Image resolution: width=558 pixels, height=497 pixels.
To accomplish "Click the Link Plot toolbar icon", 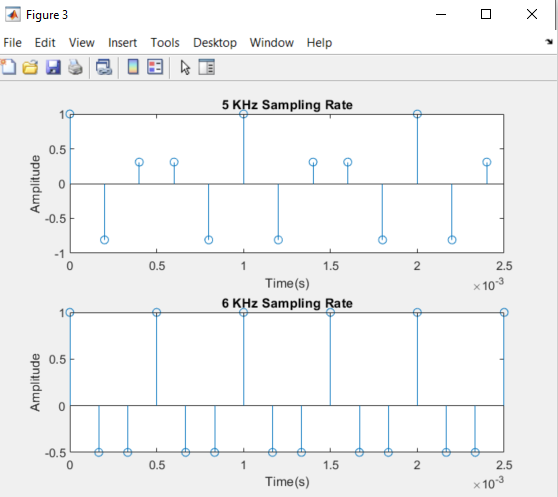I will (x=104, y=67).
